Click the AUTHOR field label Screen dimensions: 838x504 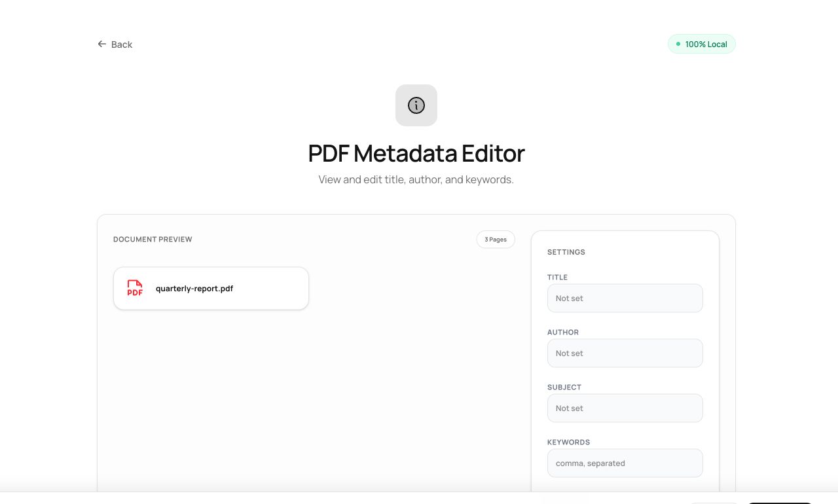click(563, 332)
